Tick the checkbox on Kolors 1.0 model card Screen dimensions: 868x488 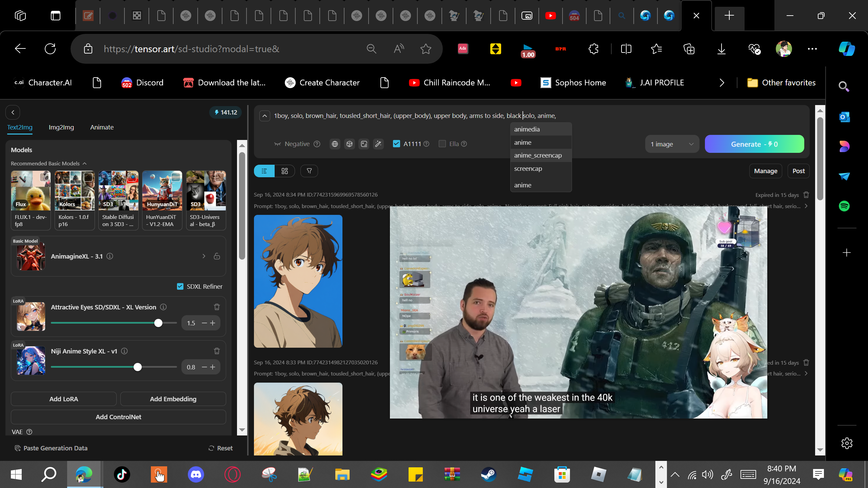(x=88, y=177)
